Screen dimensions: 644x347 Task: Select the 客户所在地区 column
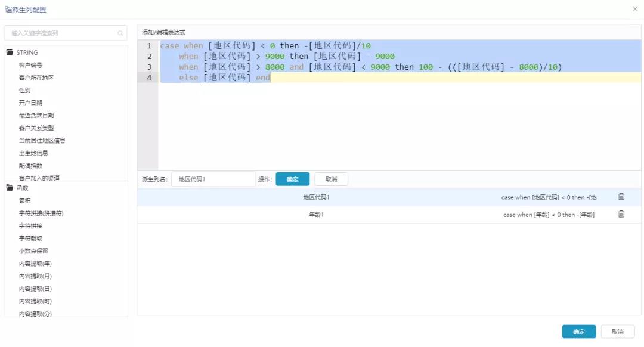[x=36, y=78]
